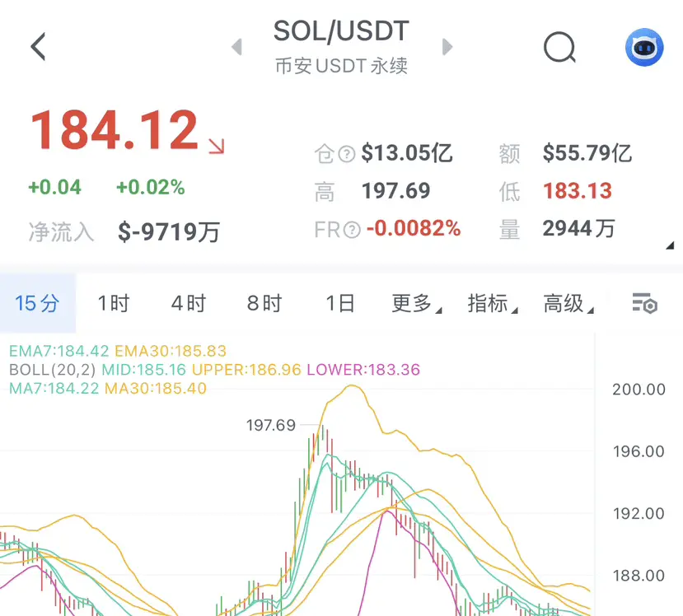The image size is (683, 616).
Task: Tap the SOL/USDT pair title
Action: 341,31
